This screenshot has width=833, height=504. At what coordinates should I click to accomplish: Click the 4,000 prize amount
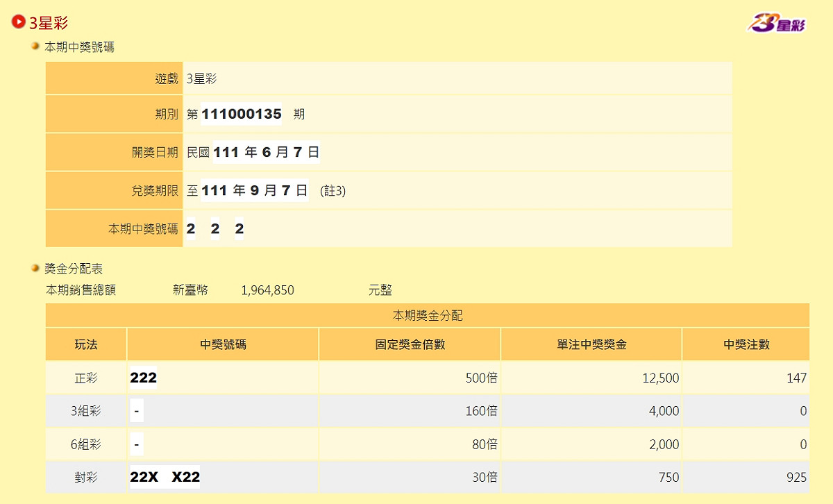[664, 411]
